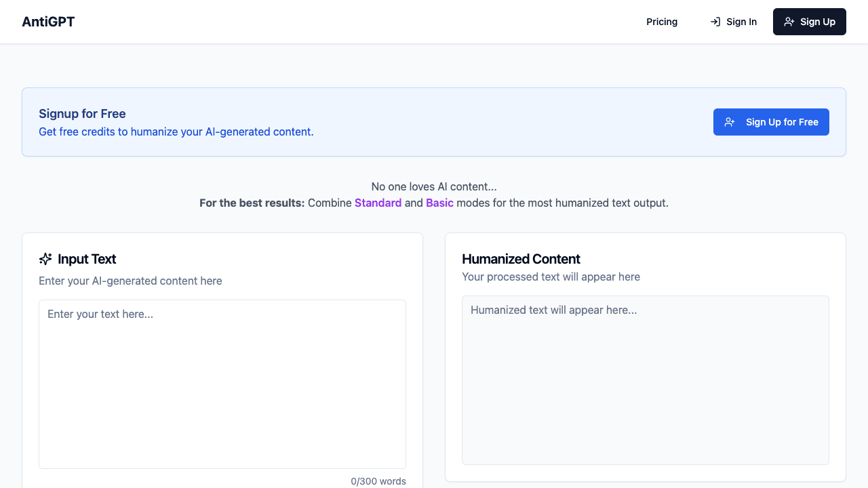Click the Standard mode link
This screenshot has width=868, height=488.
(378, 203)
